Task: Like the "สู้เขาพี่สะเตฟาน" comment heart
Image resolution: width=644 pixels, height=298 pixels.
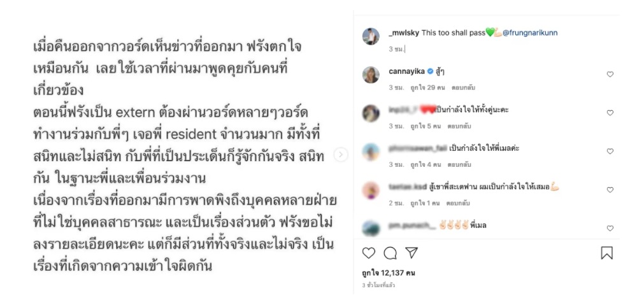Action: pyautogui.click(x=610, y=190)
